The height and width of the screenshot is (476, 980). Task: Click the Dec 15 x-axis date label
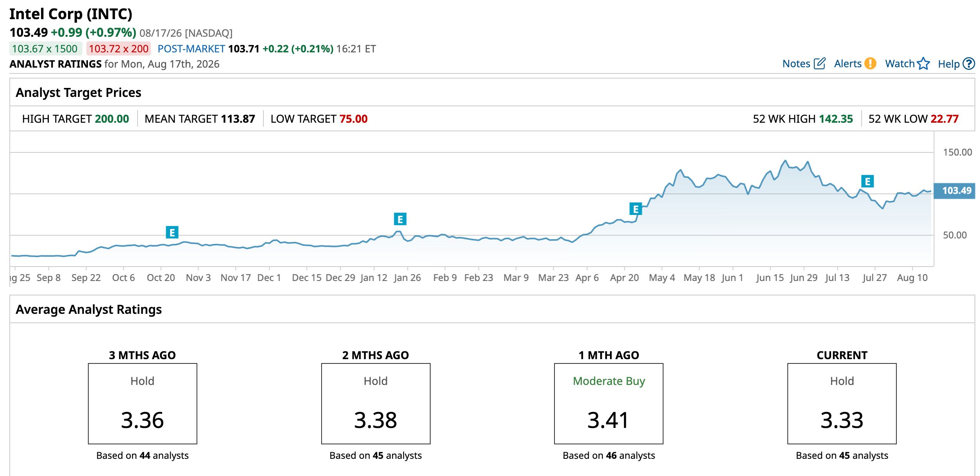tap(307, 278)
